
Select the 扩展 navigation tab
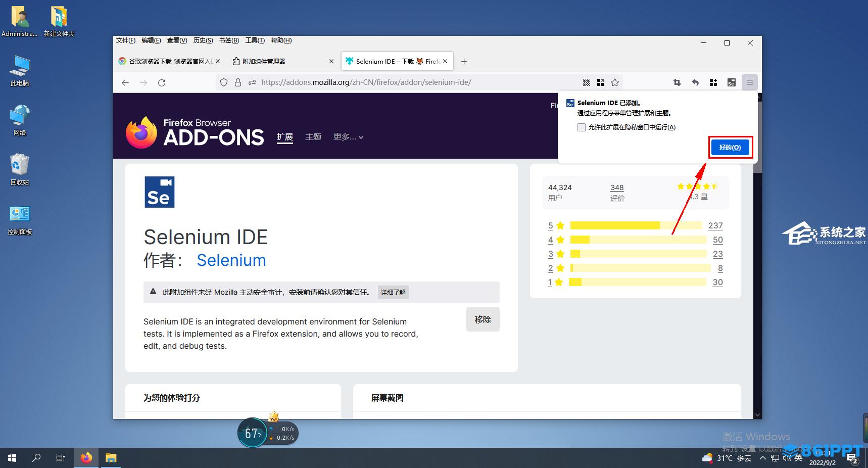pyautogui.click(x=285, y=137)
